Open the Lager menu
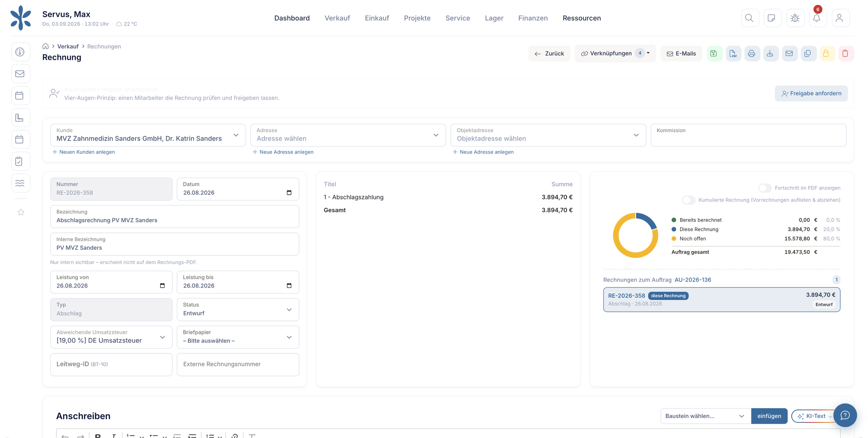868x438 pixels. (494, 18)
